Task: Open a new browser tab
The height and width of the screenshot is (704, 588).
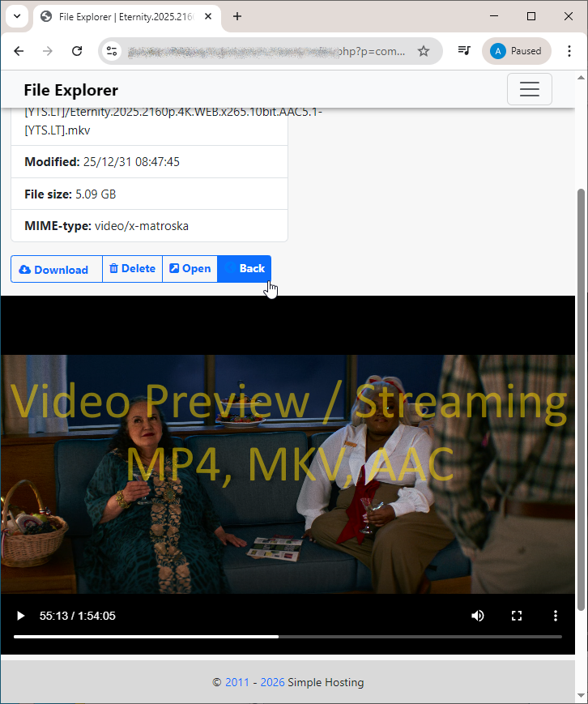Action: [237, 17]
